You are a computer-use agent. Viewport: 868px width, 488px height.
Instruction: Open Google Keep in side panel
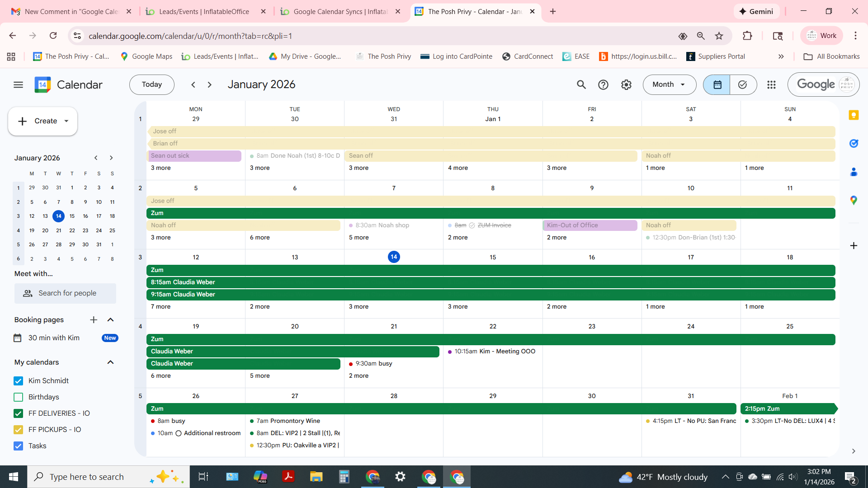point(854,115)
